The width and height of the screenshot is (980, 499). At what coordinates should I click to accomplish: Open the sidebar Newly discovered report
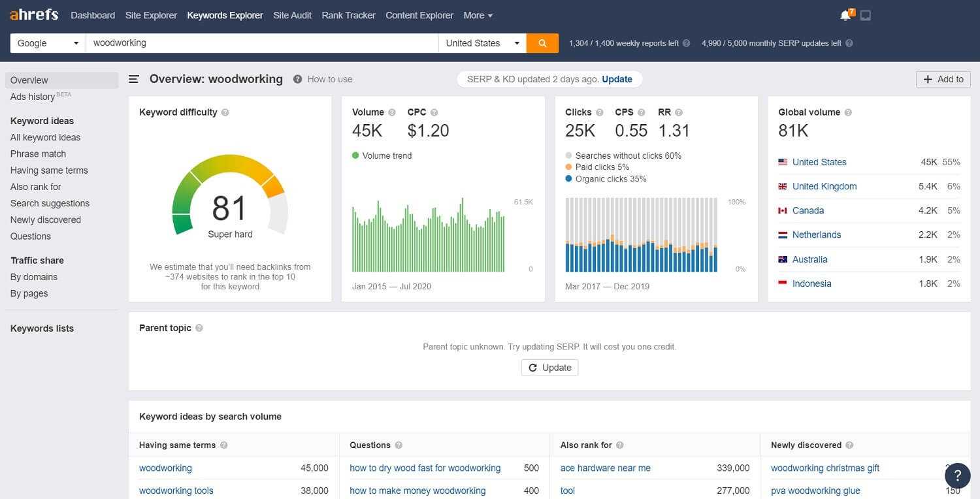46,219
